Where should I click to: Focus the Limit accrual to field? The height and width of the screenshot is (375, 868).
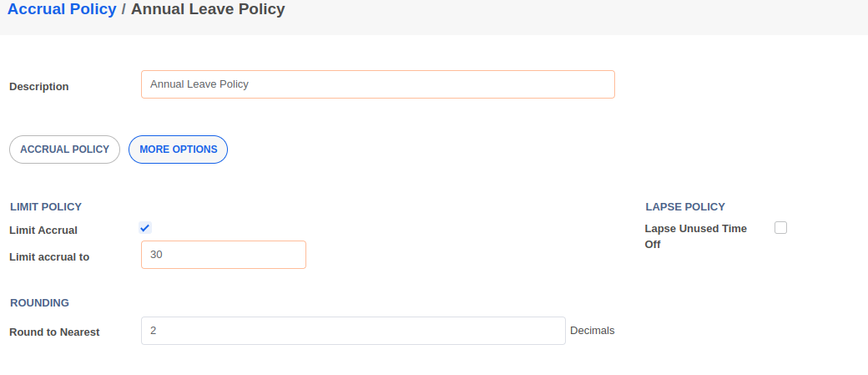coord(224,255)
